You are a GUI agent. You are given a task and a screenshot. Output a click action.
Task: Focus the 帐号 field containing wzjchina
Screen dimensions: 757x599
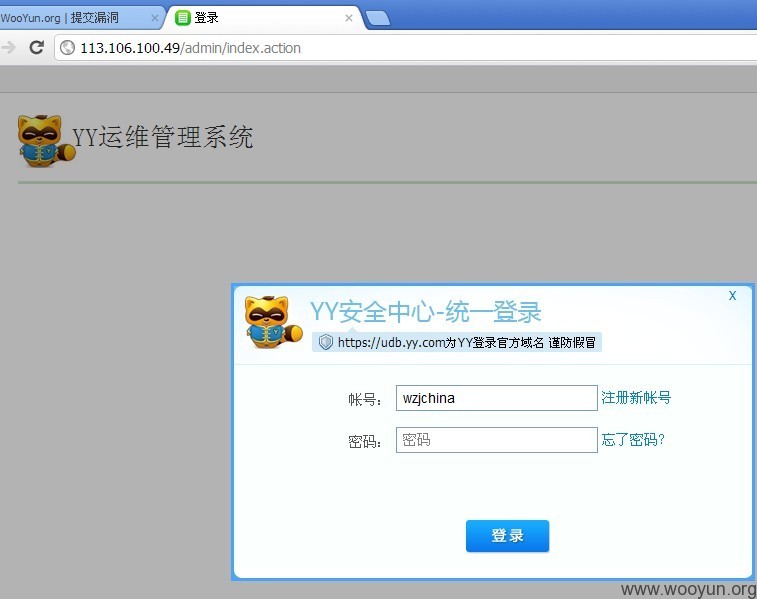click(x=496, y=398)
